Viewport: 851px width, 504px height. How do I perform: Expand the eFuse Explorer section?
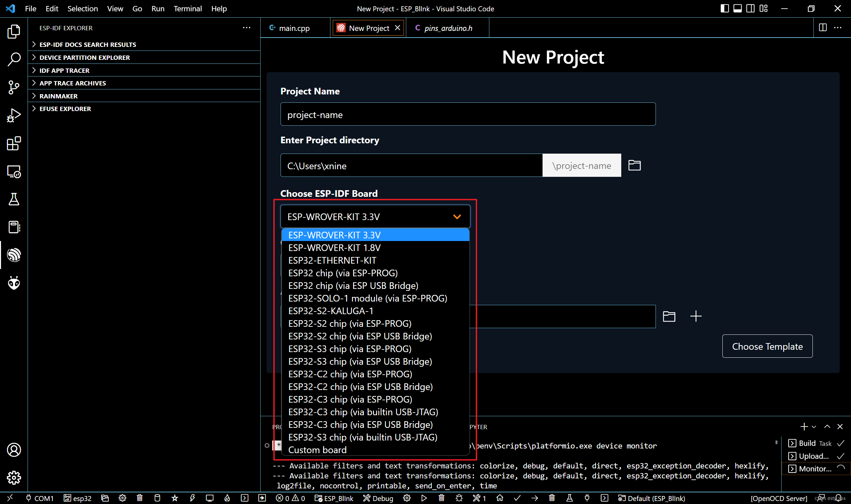(x=65, y=109)
